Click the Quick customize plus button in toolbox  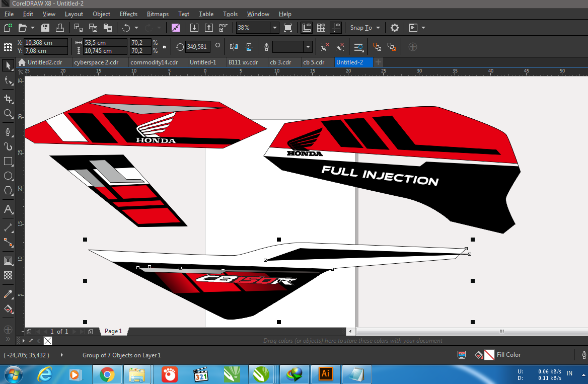click(x=8, y=330)
